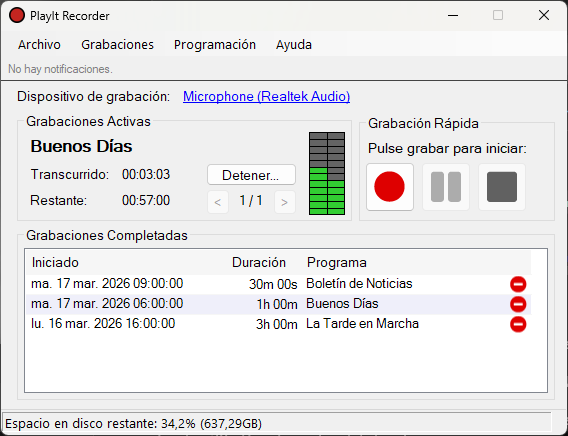This screenshot has height=436, width=568.
Task: Open the Archivo menu
Action: pyautogui.click(x=39, y=45)
